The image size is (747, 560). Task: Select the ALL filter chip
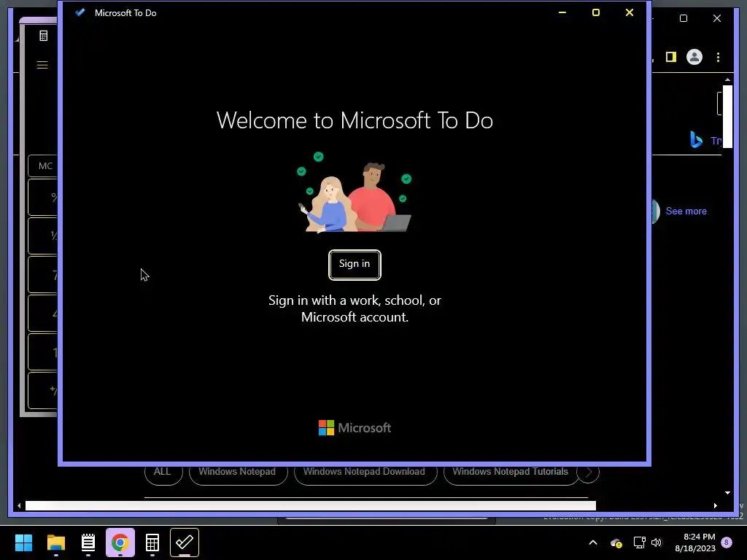pos(163,474)
